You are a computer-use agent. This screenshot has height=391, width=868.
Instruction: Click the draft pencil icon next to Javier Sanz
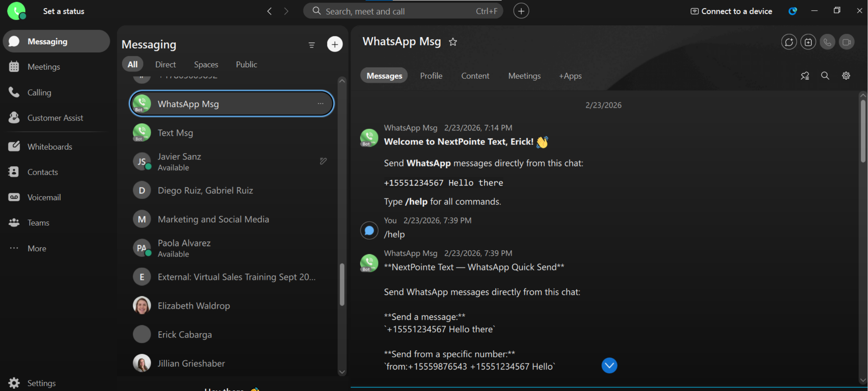tap(323, 161)
